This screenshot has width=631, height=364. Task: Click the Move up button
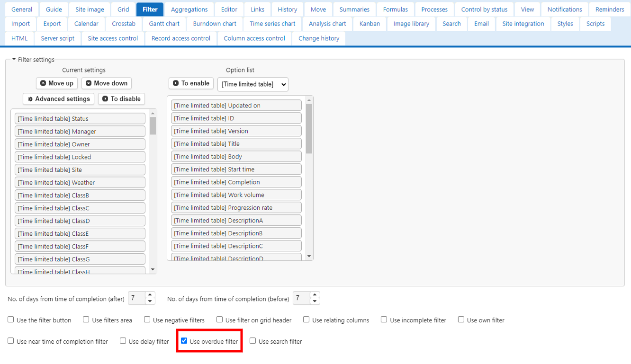pyautogui.click(x=57, y=83)
